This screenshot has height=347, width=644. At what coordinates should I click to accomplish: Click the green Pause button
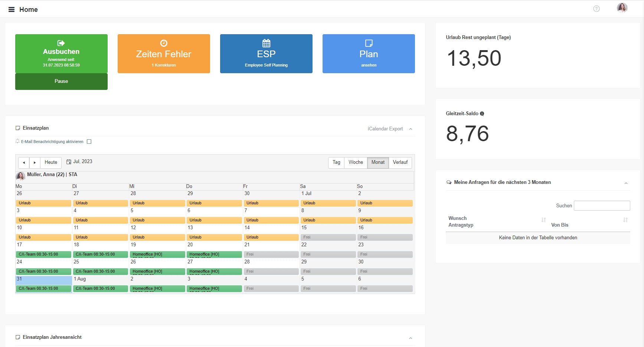pos(61,81)
